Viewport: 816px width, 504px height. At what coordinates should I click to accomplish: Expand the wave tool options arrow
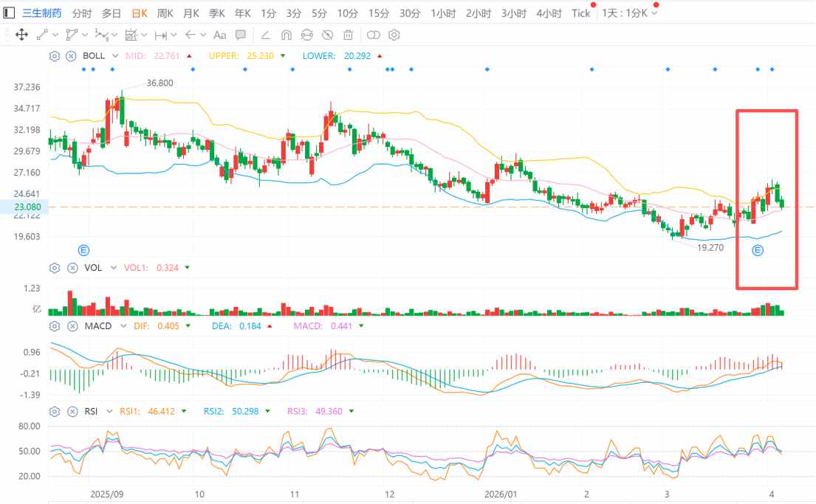114,35
